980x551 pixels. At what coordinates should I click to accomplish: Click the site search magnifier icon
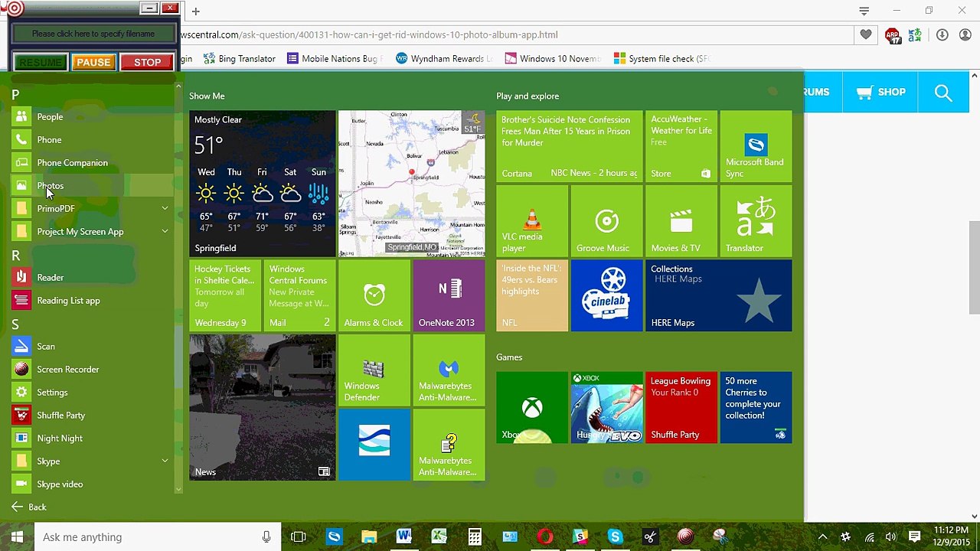pos(943,93)
